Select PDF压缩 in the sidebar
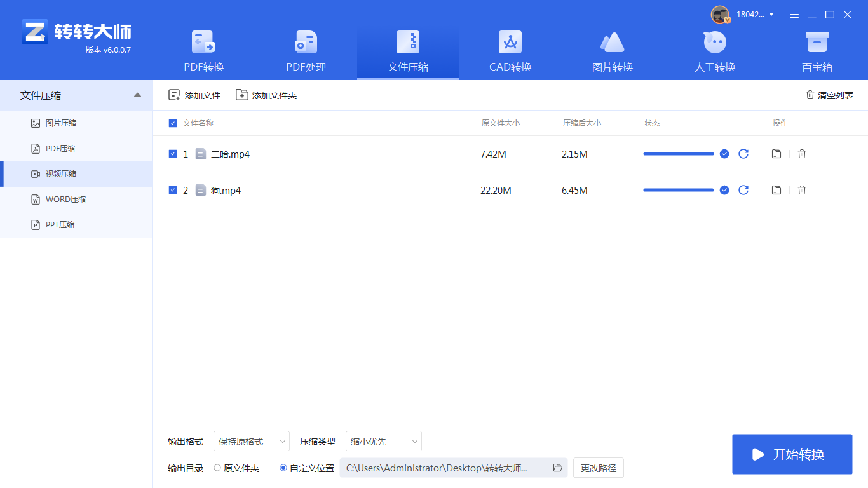Image resolution: width=868 pixels, height=488 pixels. pos(76,149)
